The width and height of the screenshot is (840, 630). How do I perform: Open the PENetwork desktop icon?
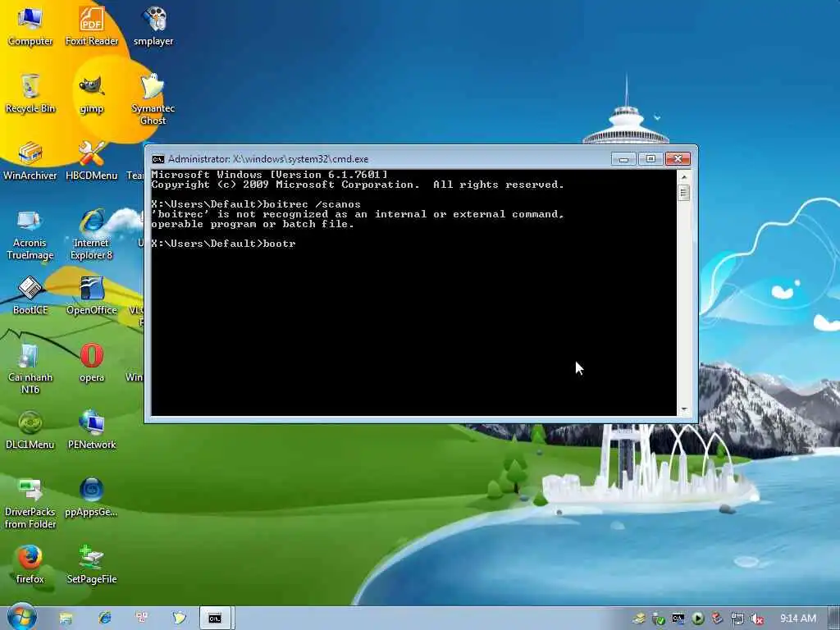(92, 430)
